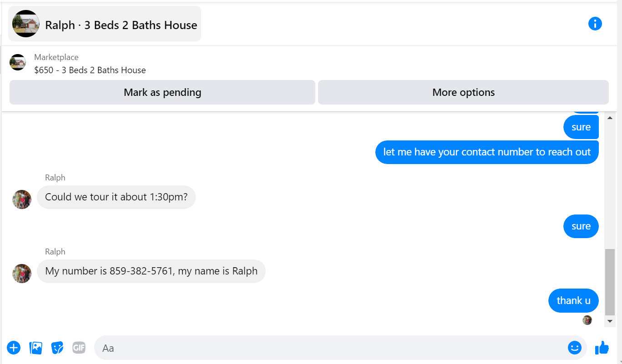The width and height of the screenshot is (622, 364).
Task: Open Ralph · 3 Beds 2 Baths House header
Action: 104,24
